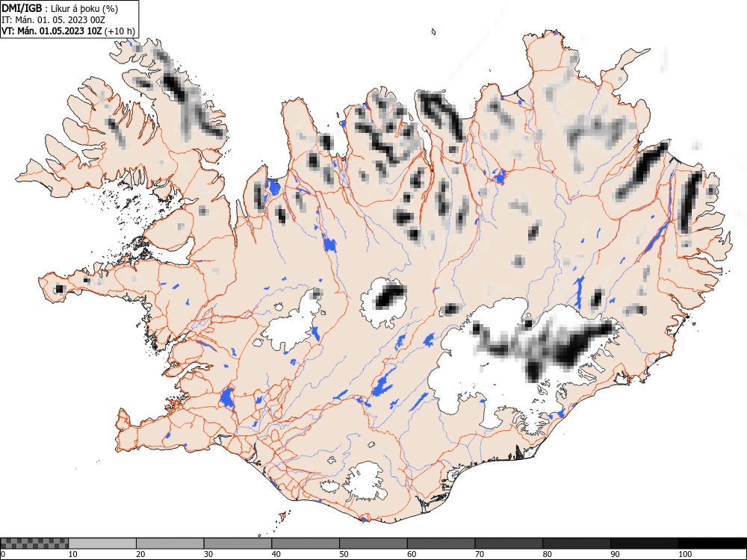
Task: Select final black scale segment starting at 100
Action: pos(712,544)
